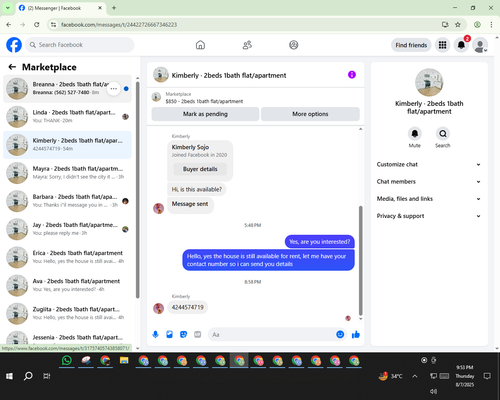
Task: Click the Find friends button
Action: click(x=411, y=45)
